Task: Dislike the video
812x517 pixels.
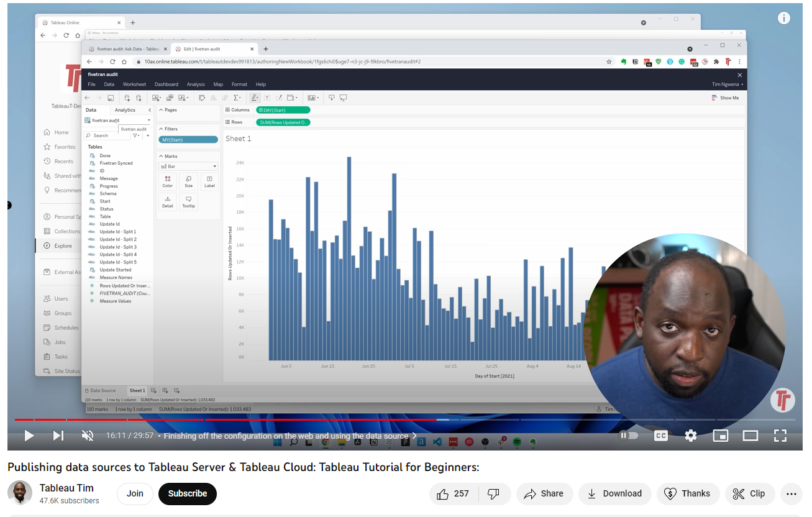Action: (494, 493)
